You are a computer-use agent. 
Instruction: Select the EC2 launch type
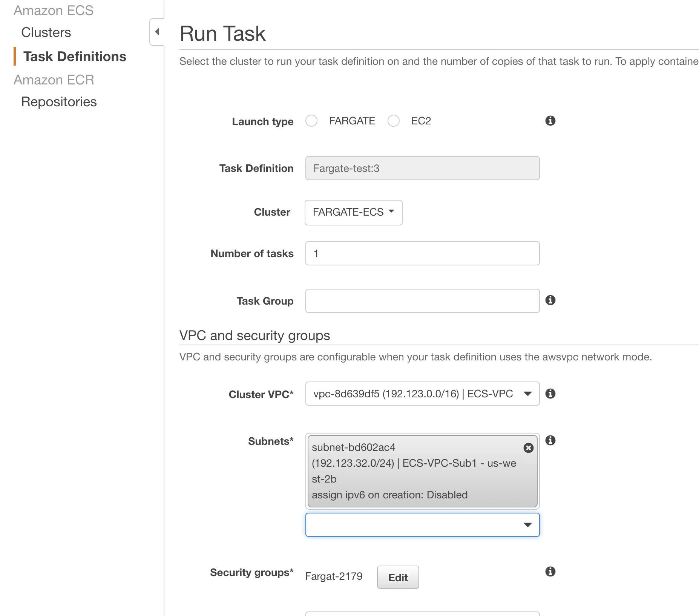pyautogui.click(x=394, y=121)
